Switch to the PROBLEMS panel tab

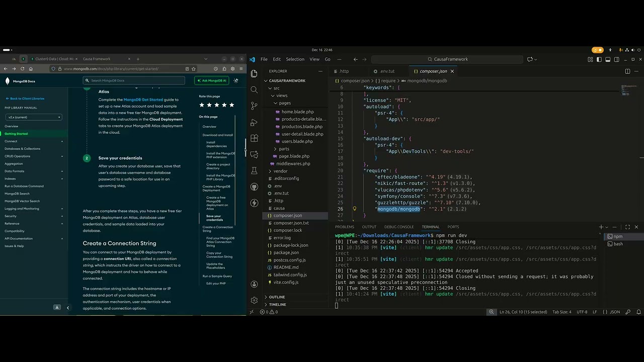coord(345,227)
